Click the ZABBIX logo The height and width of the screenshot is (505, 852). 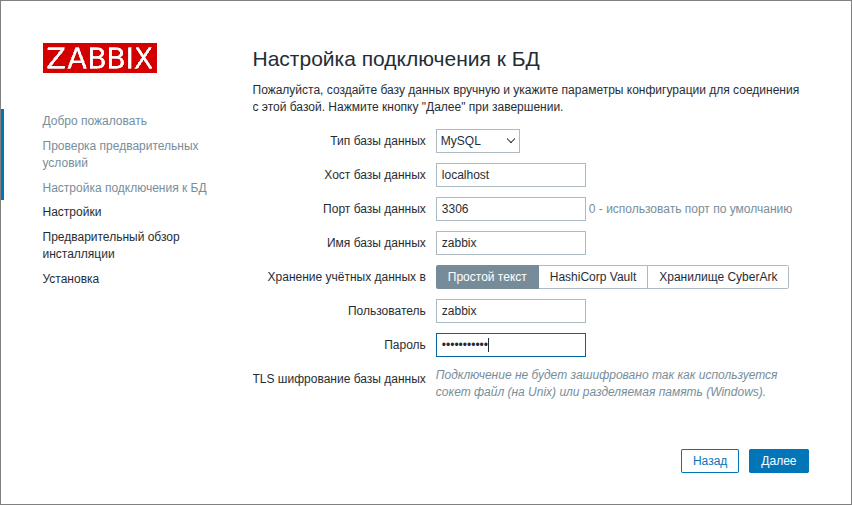[x=100, y=58]
